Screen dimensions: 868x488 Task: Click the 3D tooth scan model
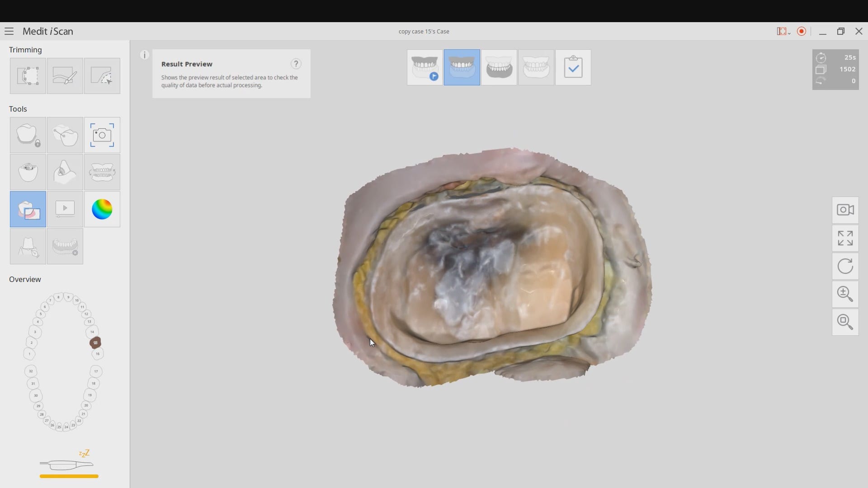click(x=493, y=267)
